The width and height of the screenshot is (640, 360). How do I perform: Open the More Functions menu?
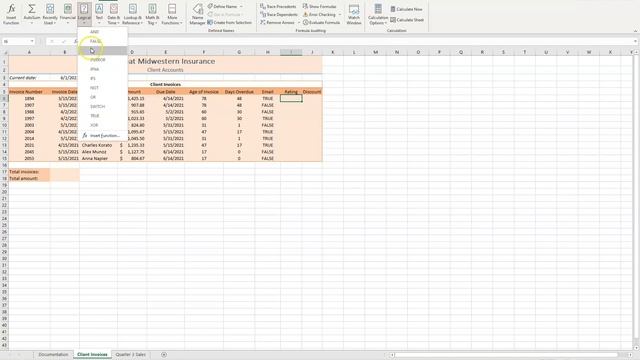pyautogui.click(x=172, y=14)
